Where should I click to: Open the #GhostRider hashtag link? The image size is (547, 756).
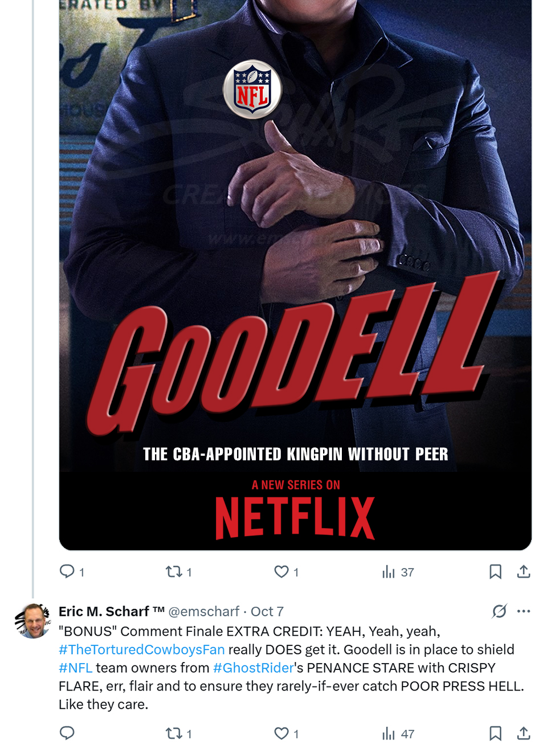253,668
